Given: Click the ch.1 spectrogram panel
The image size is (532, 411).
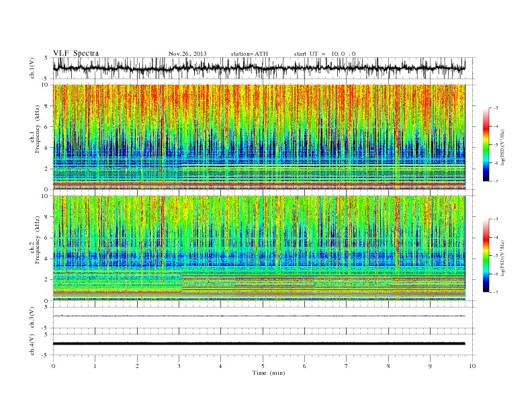Looking at the screenshot, I should click(259, 137).
